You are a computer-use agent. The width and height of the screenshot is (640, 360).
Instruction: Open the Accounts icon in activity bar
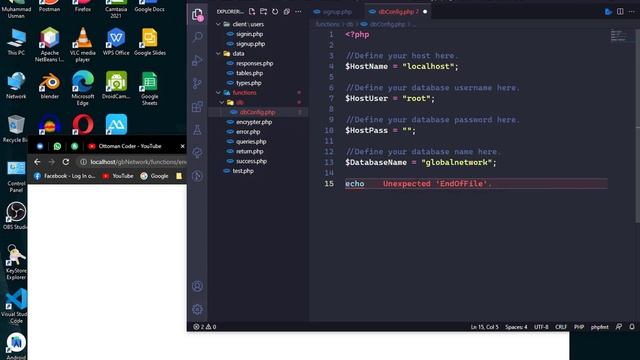[x=198, y=286]
